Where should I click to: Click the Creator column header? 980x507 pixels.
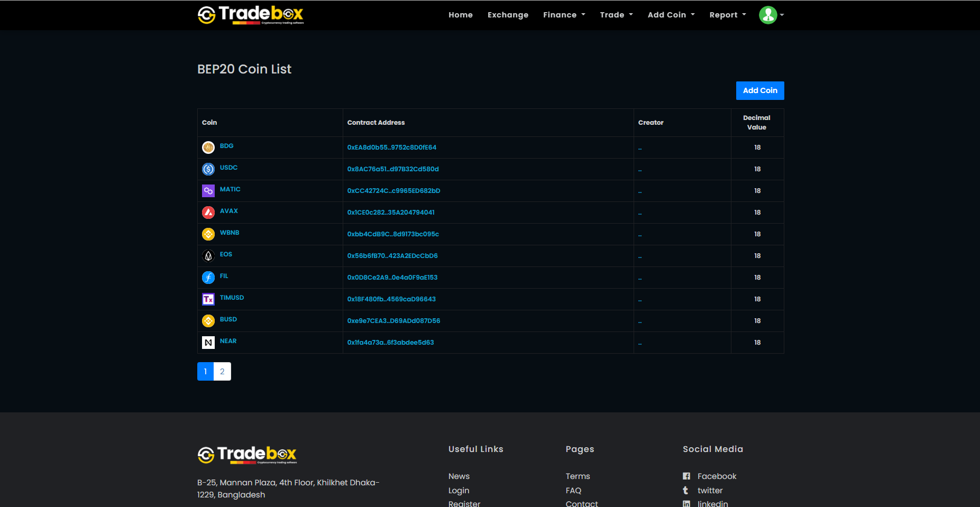651,123
